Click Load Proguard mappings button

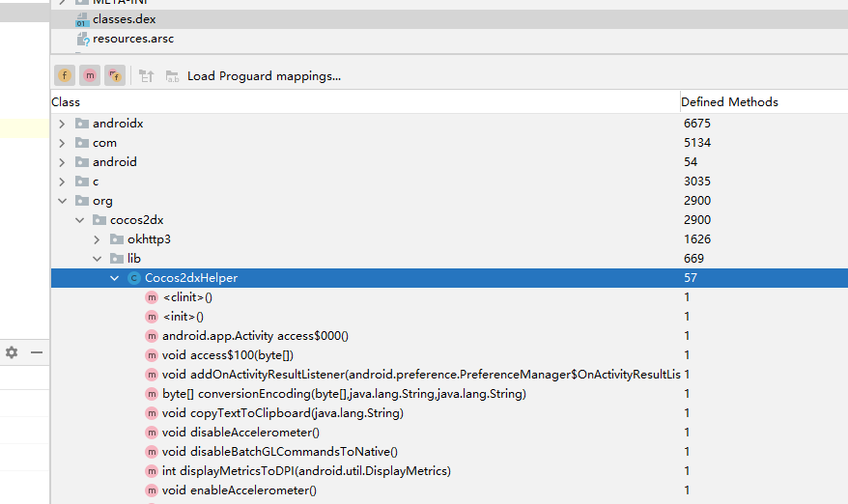pyautogui.click(x=264, y=76)
